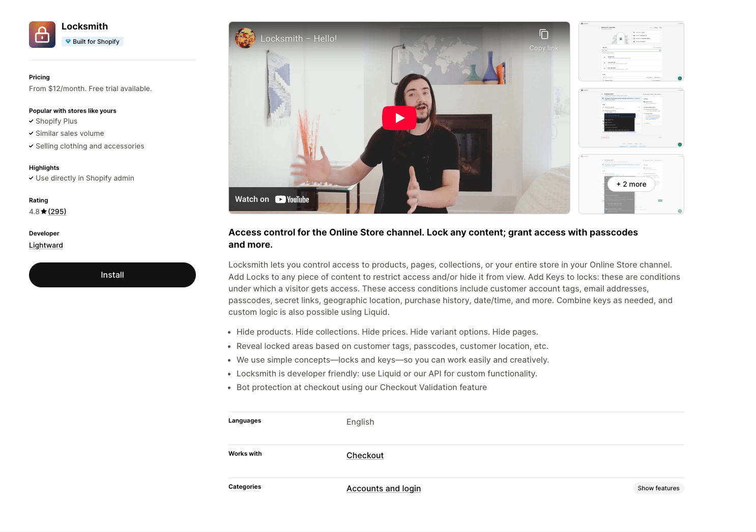This screenshot has height=532, width=756.
Task: Click the 'Similar sales volume' list item
Action: [70, 133]
